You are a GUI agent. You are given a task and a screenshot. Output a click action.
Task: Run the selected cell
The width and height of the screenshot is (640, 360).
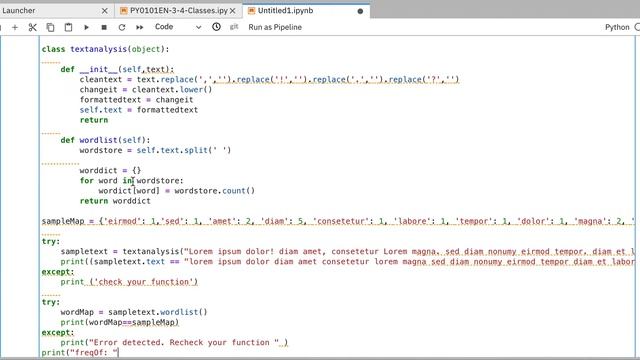pyautogui.click(x=86, y=27)
